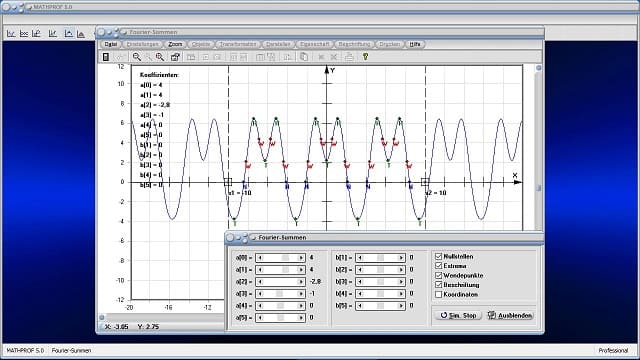The image size is (640, 360).
Task: Open the Zoom menu
Action: point(175,44)
